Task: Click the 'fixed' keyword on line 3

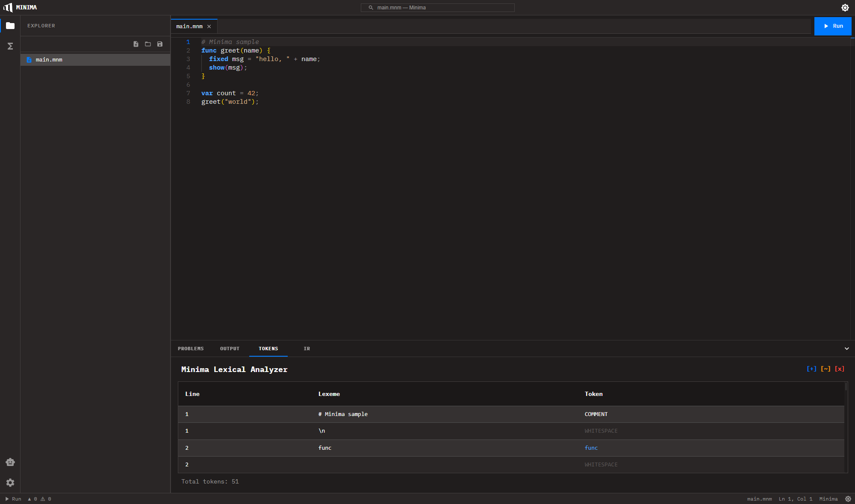Action: (218, 59)
